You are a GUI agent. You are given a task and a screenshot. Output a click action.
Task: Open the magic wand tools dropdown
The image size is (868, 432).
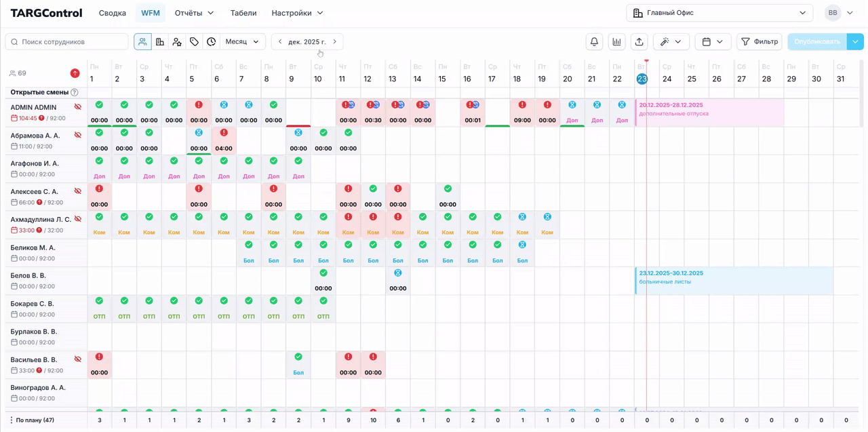671,42
